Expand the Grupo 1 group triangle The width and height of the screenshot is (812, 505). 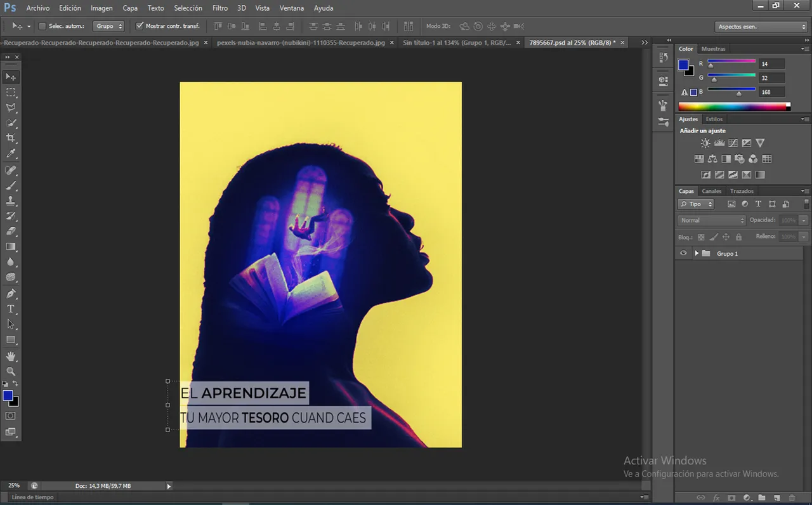[x=697, y=254]
